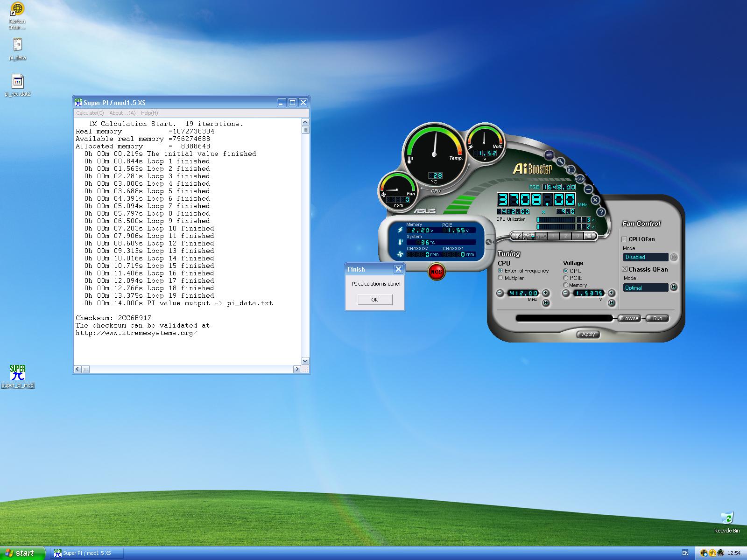Select the Recycle Bin icon

coord(727,523)
